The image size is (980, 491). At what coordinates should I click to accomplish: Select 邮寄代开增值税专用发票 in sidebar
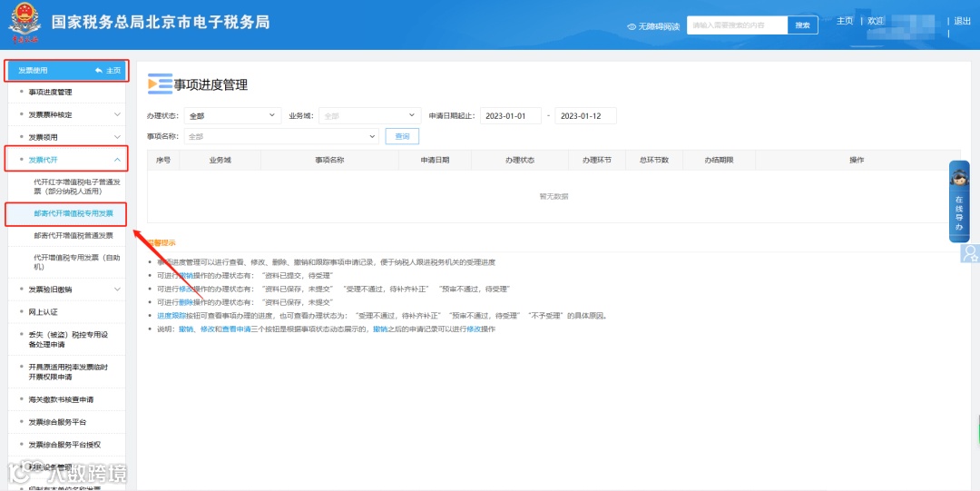click(73, 214)
